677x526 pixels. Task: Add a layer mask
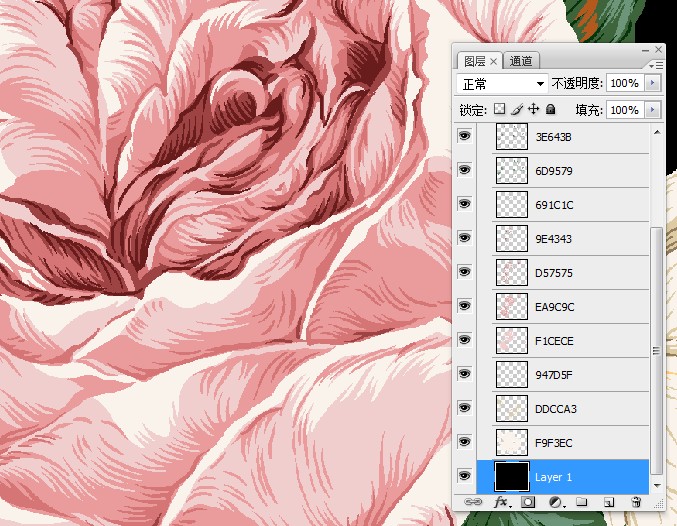(x=528, y=502)
